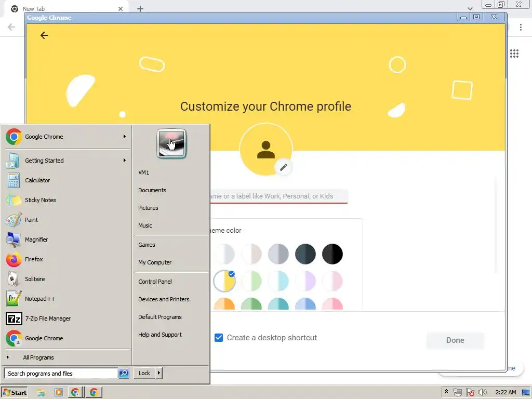Click the Chrome taskbar button without a badge
Viewport: 532px width, 399px height.
pos(94,393)
